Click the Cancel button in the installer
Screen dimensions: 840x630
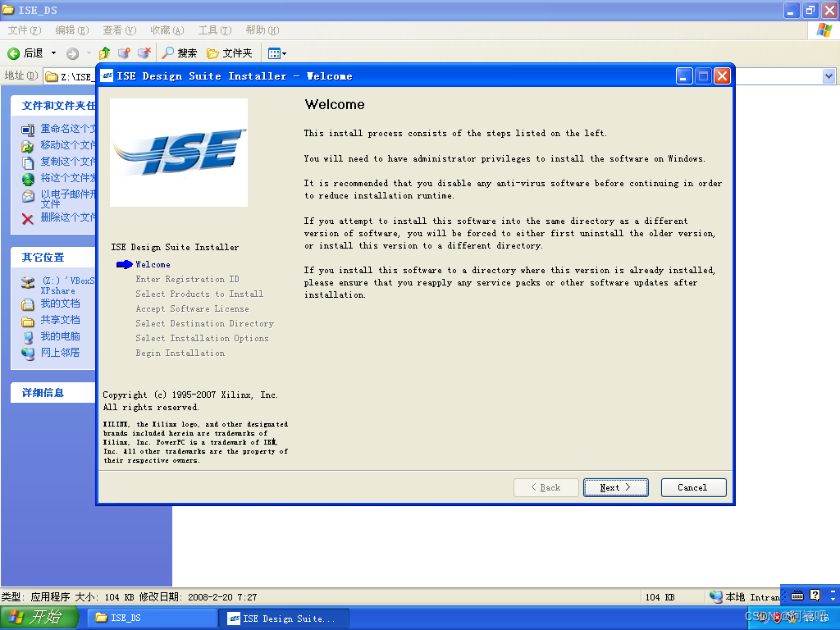tap(693, 487)
